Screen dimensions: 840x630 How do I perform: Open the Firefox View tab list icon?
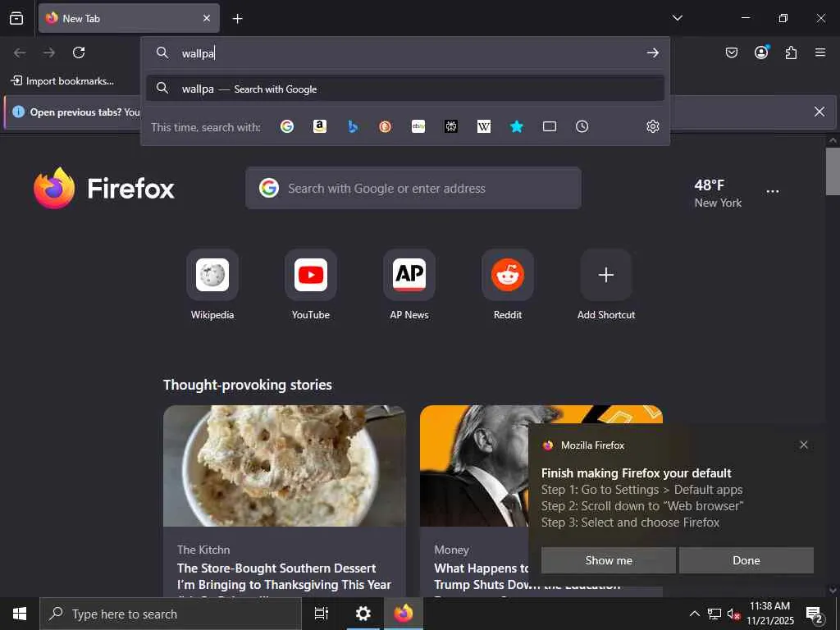click(x=16, y=18)
